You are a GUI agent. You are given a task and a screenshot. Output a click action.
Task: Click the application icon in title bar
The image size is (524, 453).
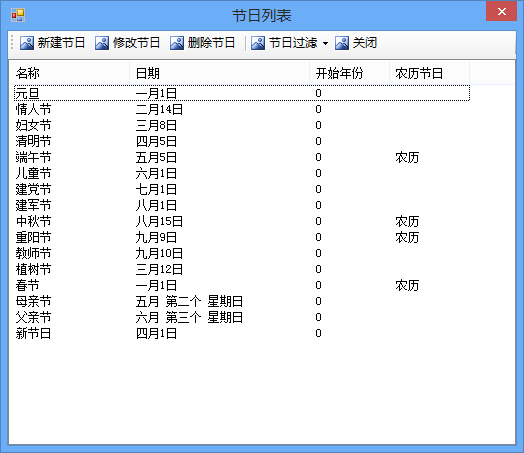(18, 15)
